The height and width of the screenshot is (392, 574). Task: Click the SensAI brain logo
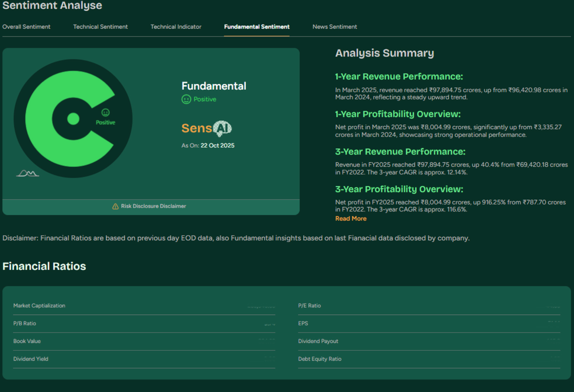coord(223,128)
